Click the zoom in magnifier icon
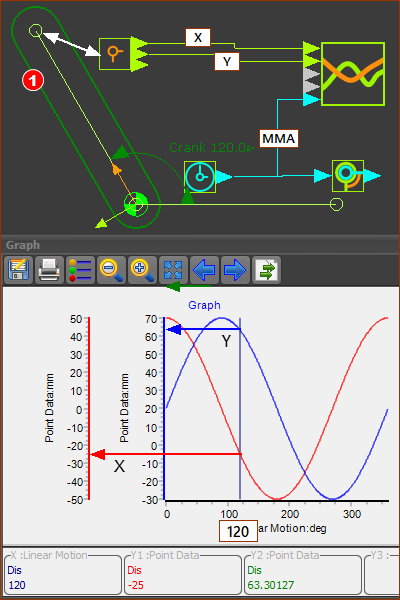This screenshot has width=400, height=600. click(142, 270)
